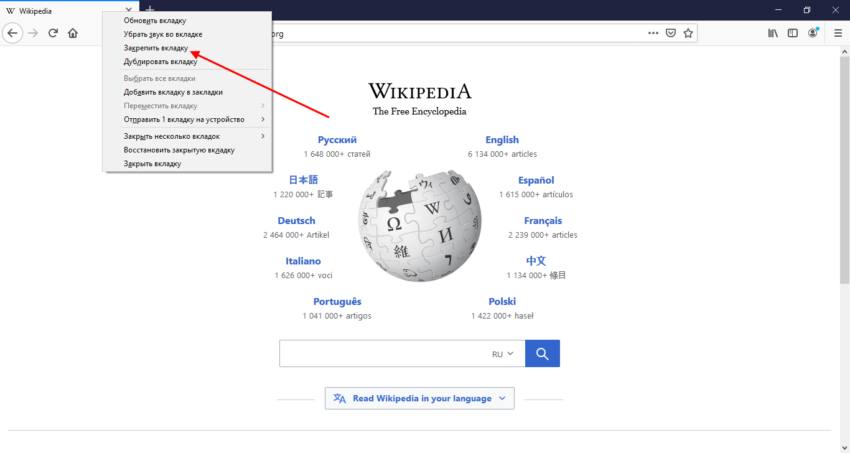
Task: Choose Обновить вкладку from context menu
Action: [187, 21]
